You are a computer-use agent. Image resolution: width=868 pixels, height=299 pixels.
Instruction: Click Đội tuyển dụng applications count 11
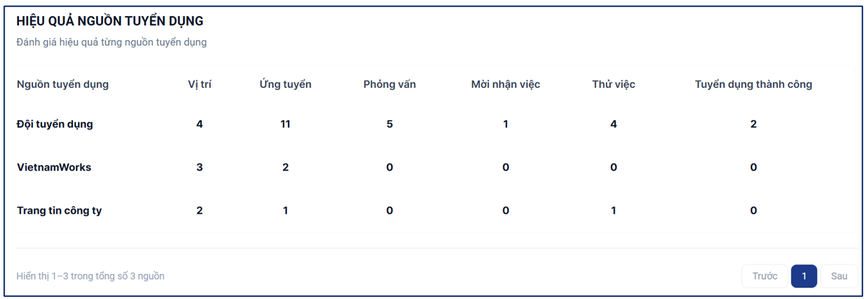(x=285, y=124)
